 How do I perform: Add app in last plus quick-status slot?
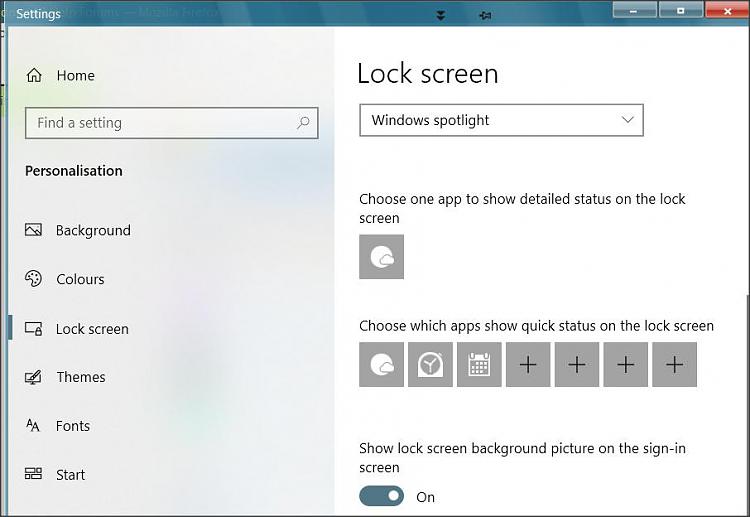tap(674, 364)
